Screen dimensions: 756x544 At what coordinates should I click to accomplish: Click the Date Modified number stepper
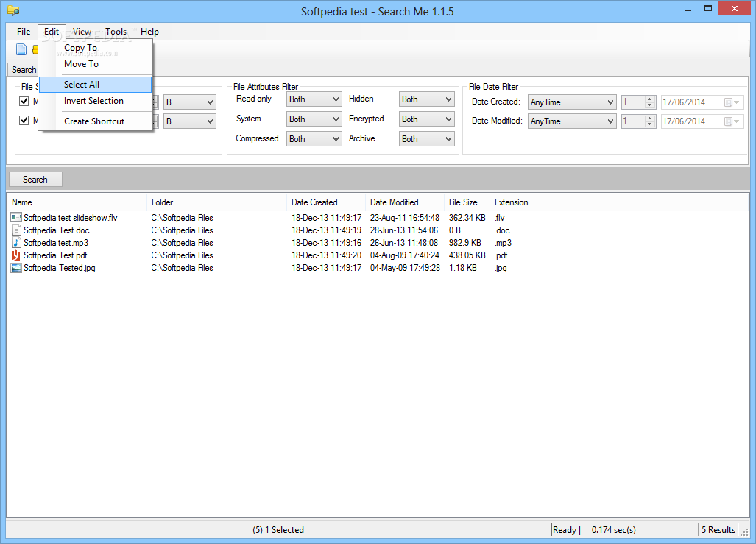pos(639,121)
